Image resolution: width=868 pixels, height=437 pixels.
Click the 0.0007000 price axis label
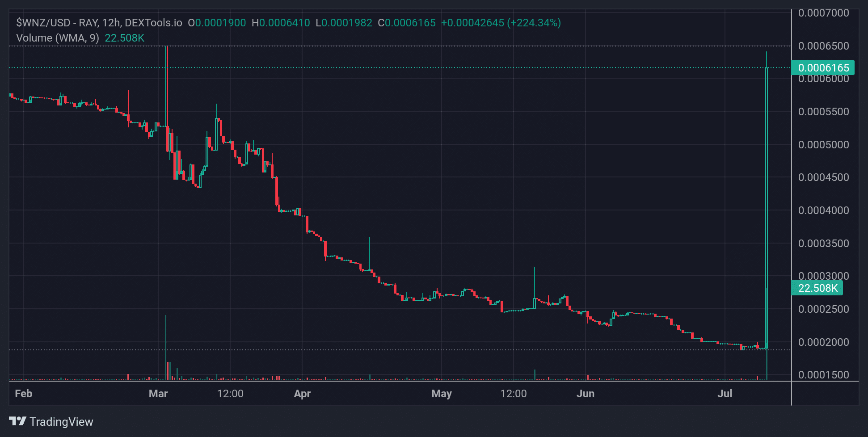pyautogui.click(x=824, y=13)
